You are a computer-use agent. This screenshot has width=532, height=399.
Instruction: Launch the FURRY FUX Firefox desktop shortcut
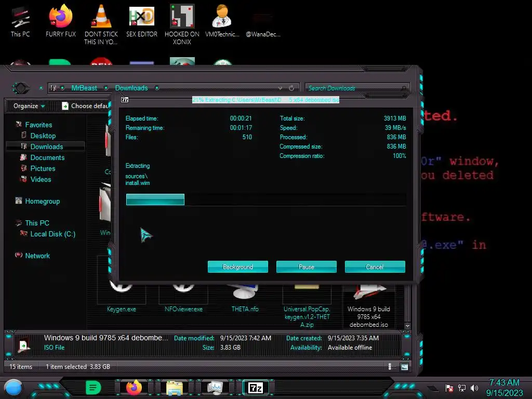60,22
